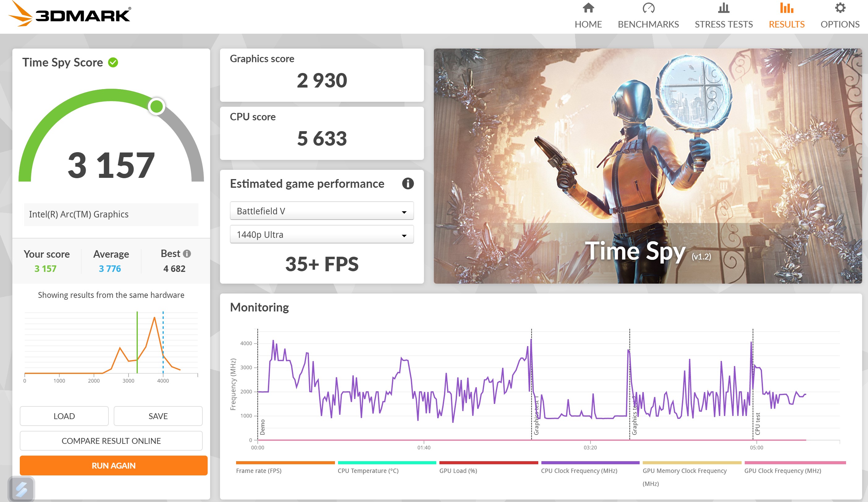This screenshot has height=502, width=868.
Task: Toggle CPU Clock Frequency legend entry
Action: [579, 471]
